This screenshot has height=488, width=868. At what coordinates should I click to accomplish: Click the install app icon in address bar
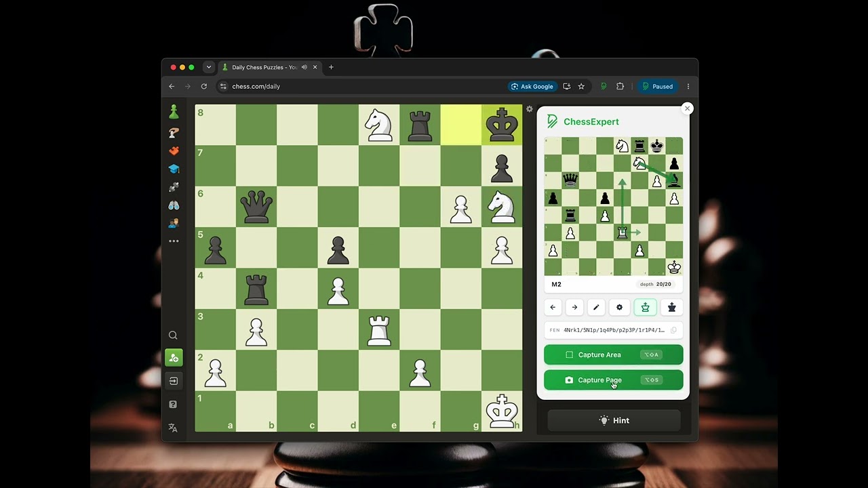point(567,86)
